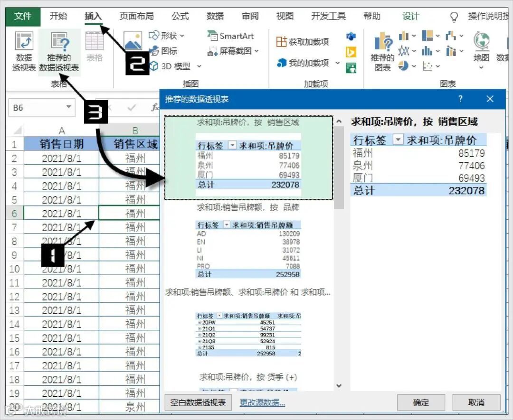Select sales amount by brand thumbnail
Screen dimensions: 513x420
click(x=248, y=241)
